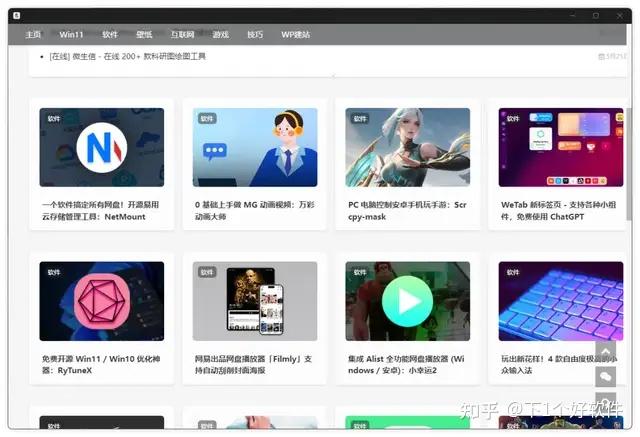Go to the 壁纸 navigation item
The height and width of the screenshot is (437, 640).
(144, 35)
